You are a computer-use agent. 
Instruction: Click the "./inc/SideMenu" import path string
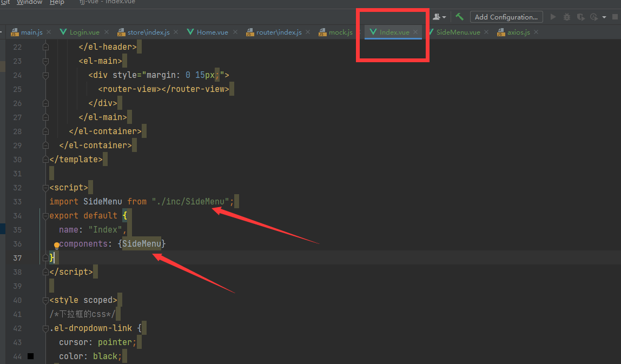click(x=190, y=202)
